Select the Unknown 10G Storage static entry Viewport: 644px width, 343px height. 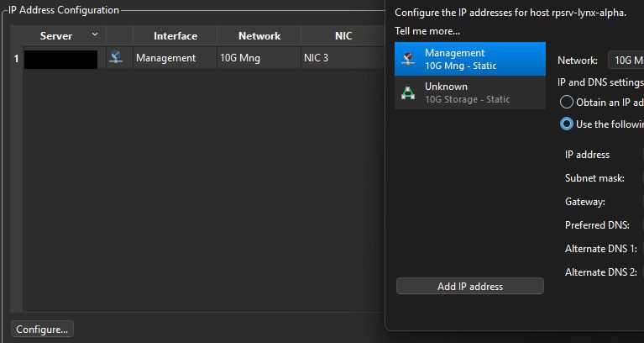click(x=470, y=92)
